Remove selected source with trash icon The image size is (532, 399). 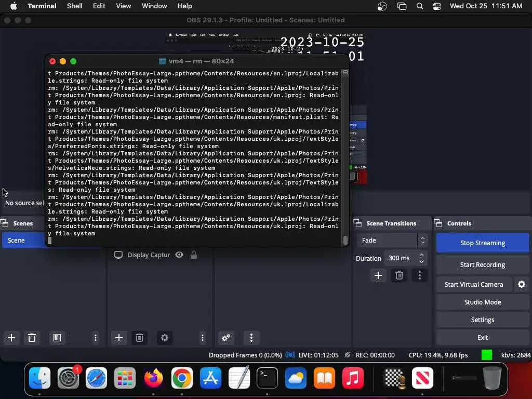tap(139, 338)
